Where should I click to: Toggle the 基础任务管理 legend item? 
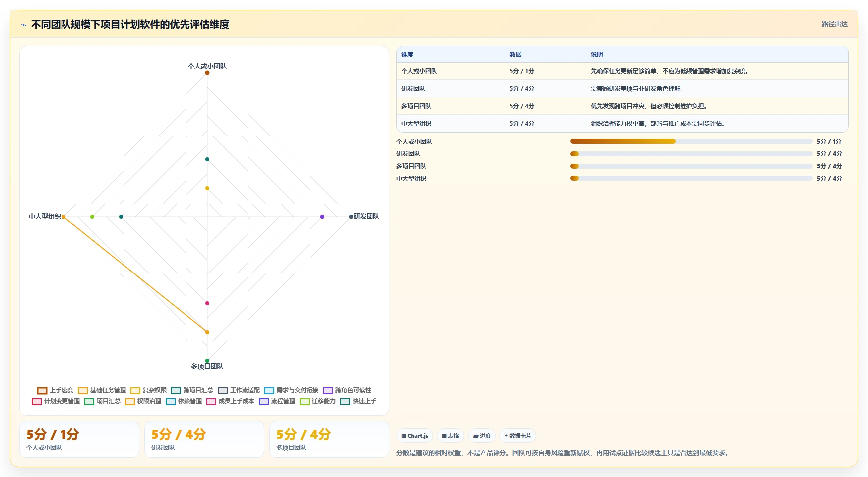(102, 390)
